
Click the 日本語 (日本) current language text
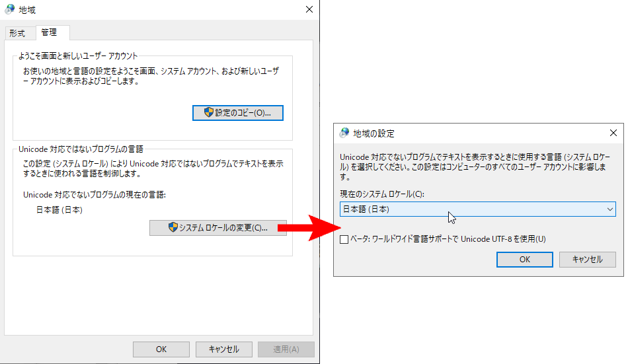(x=59, y=210)
